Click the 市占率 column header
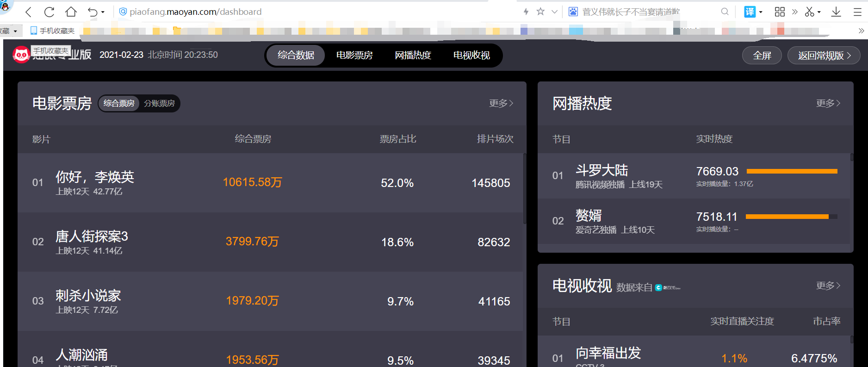Viewport: 868px width, 367px height. pyautogui.click(x=827, y=321)
